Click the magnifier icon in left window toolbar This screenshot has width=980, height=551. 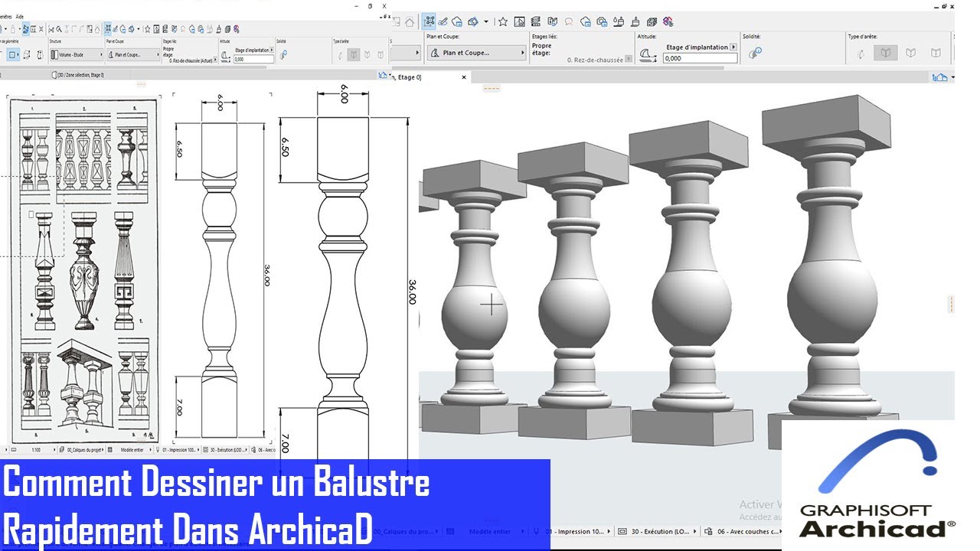pos(58,28)
